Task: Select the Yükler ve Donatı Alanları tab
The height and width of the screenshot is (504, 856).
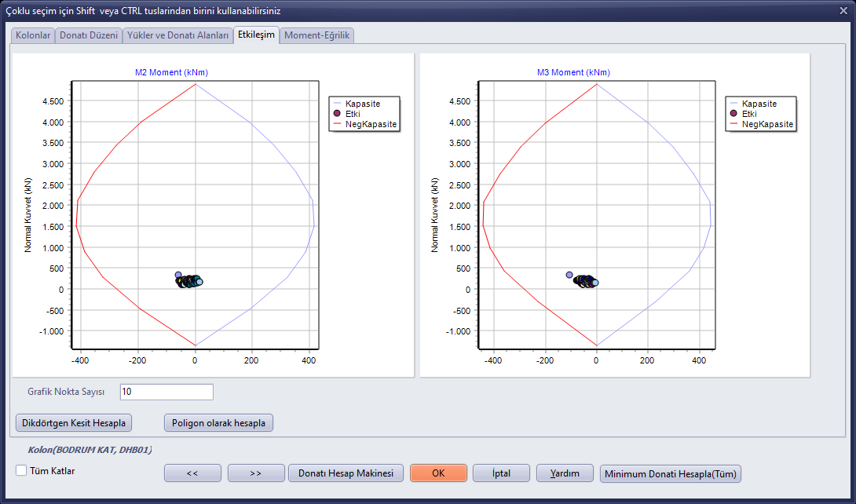Action: coord(178,35)
